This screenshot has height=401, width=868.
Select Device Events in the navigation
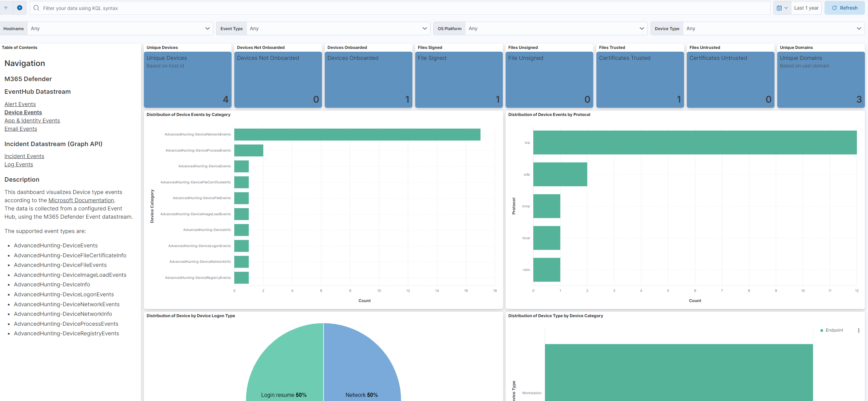[23, 112]
